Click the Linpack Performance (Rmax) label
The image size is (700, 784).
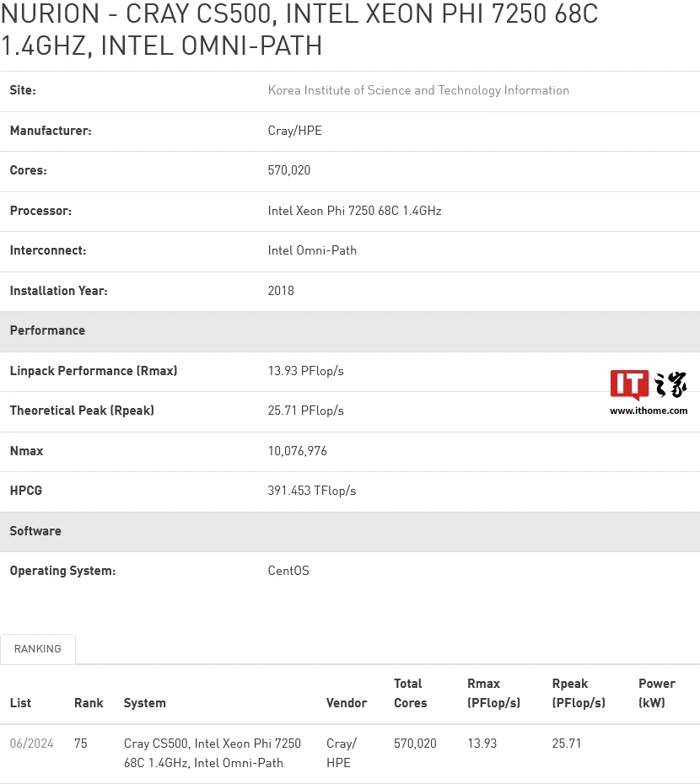[x=94, y=371]
